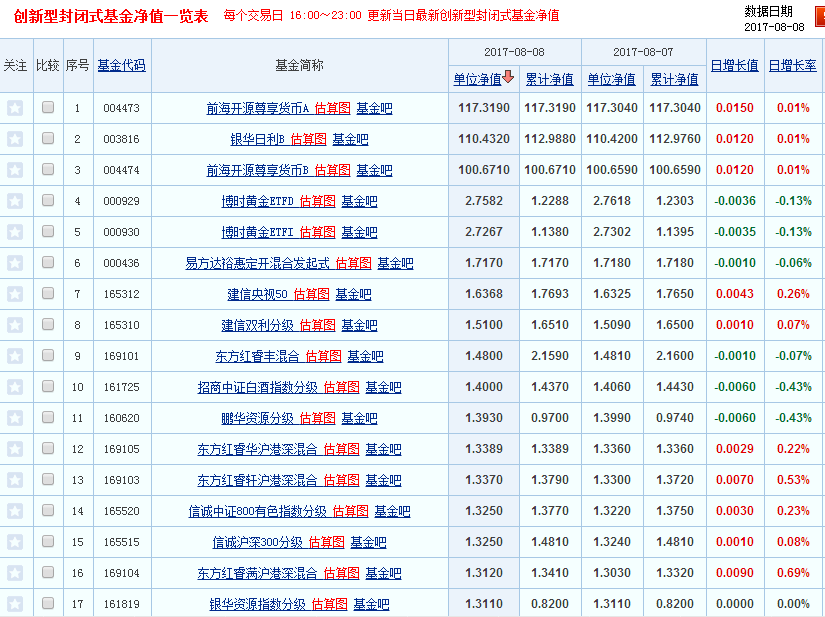Open 东方红睿轩沪港深混合 fund page

pyautogui.click(x=258, y=480)
